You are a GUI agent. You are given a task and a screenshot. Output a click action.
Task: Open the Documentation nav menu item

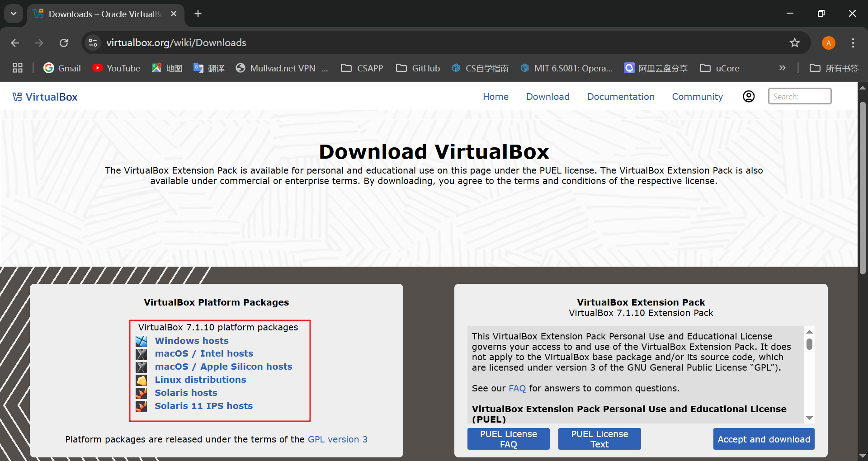click(x=620, y=97)
